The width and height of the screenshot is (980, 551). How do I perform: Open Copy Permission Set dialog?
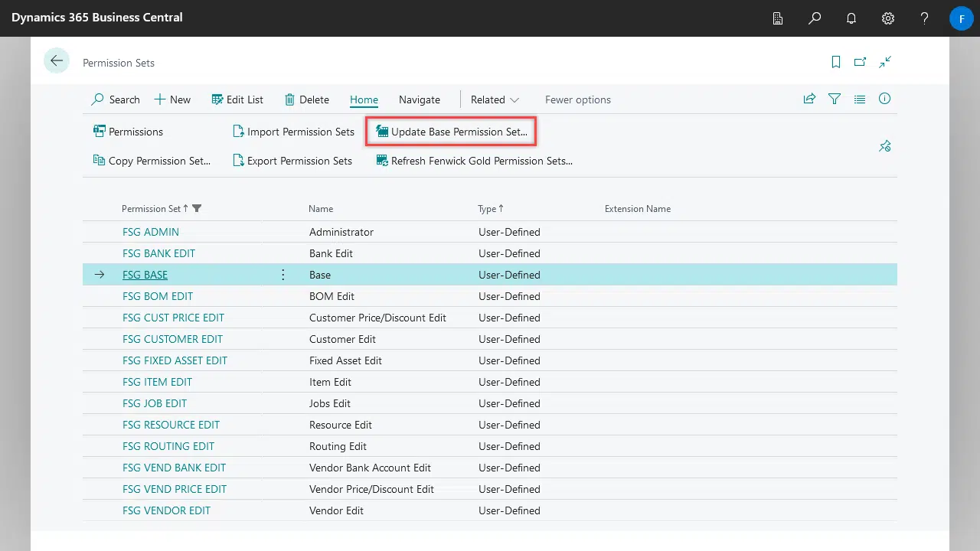click(152, 161)
